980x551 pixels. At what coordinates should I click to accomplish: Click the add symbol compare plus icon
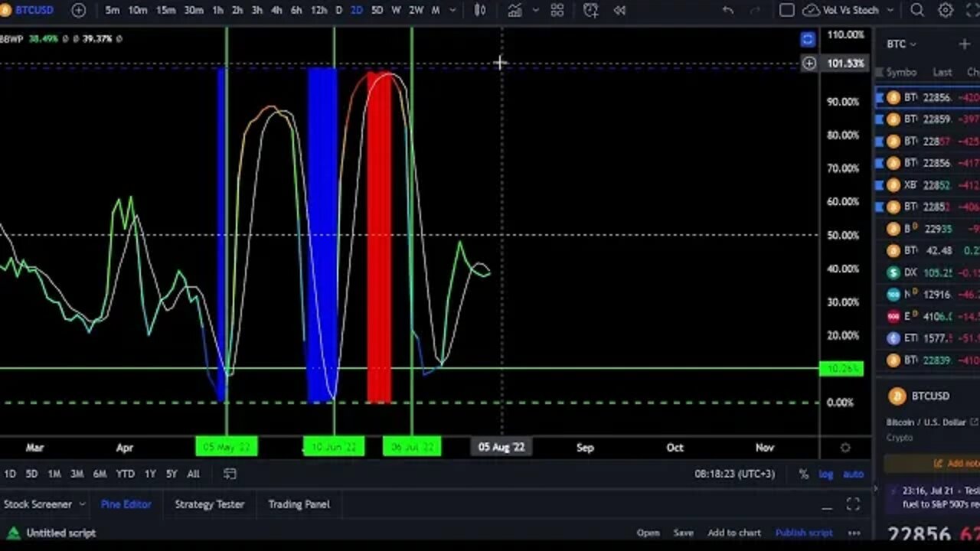[78, 10]
